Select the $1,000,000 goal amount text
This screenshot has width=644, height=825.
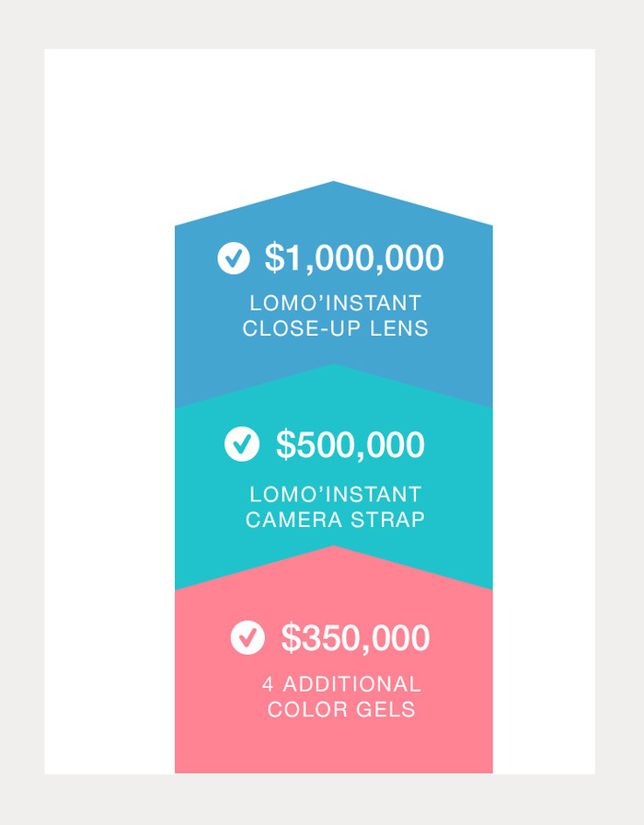(354, 258)
